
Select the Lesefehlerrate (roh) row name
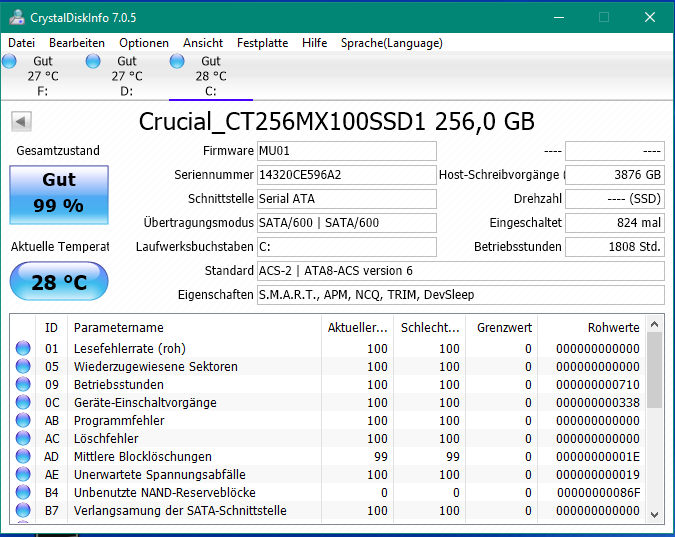pyautogui.click(x=130, y=348)
